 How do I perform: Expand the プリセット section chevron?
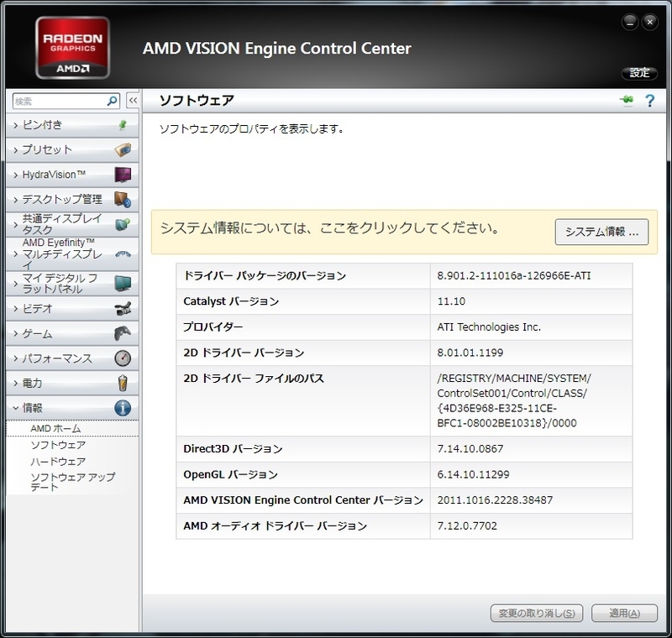tap(16, 150)
